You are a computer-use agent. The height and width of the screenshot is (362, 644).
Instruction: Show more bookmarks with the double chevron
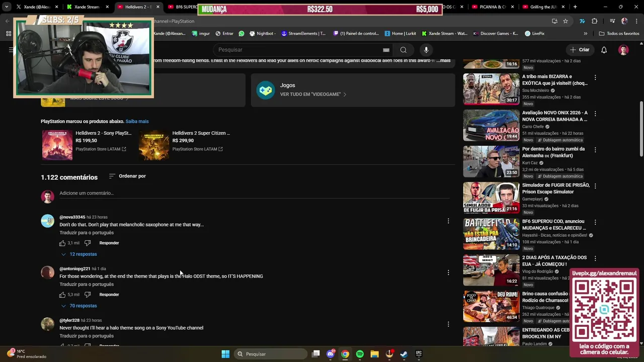pos(585,34)
